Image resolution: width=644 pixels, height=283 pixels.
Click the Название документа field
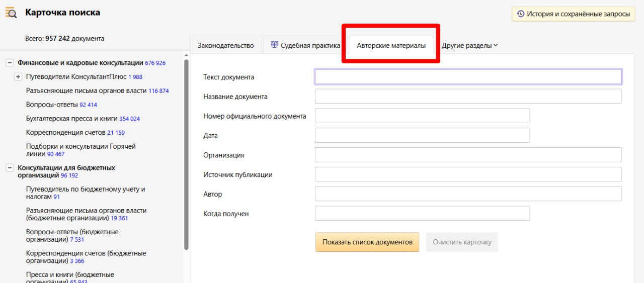(x=468, y=97)
